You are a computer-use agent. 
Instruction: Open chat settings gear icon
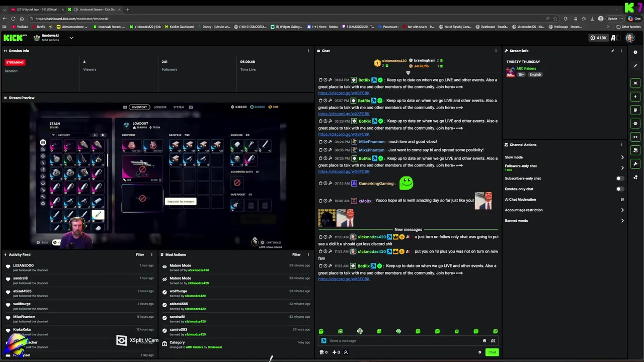tap(479, 352)
